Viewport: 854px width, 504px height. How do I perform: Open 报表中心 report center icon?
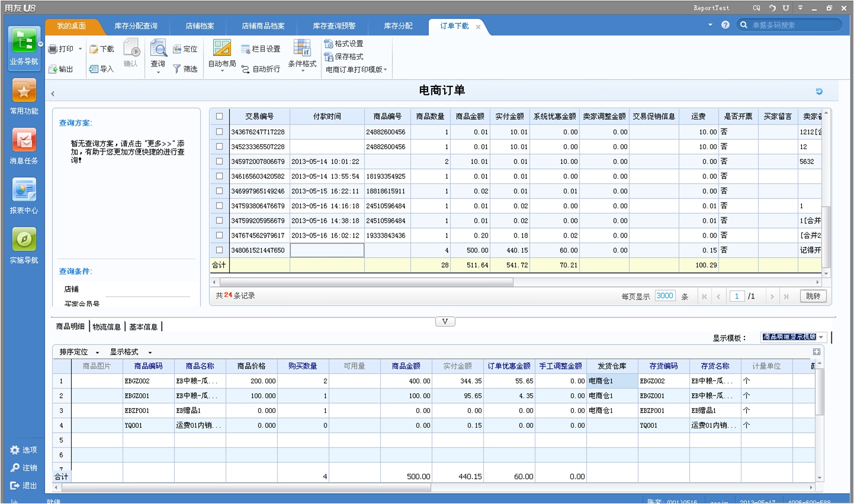(24, 191)
